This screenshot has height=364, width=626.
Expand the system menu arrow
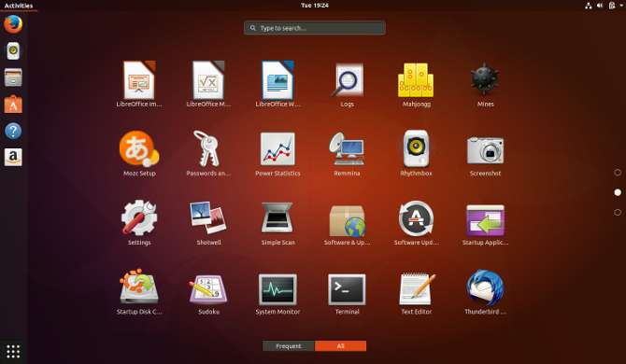point(621,6)
